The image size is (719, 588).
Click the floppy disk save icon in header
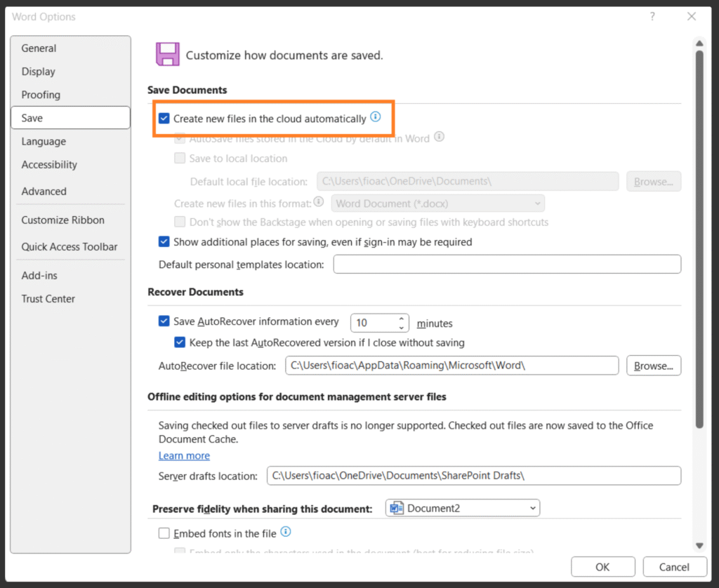point(167,55)
